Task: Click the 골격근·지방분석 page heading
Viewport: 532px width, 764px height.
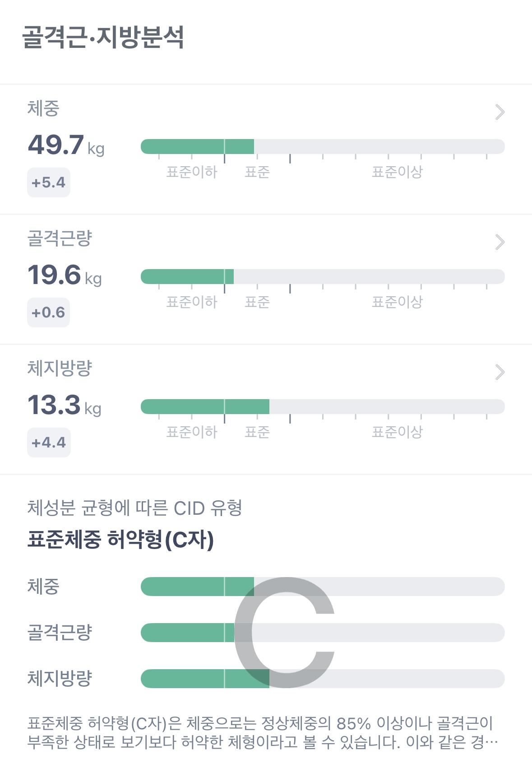Action: 103,37
